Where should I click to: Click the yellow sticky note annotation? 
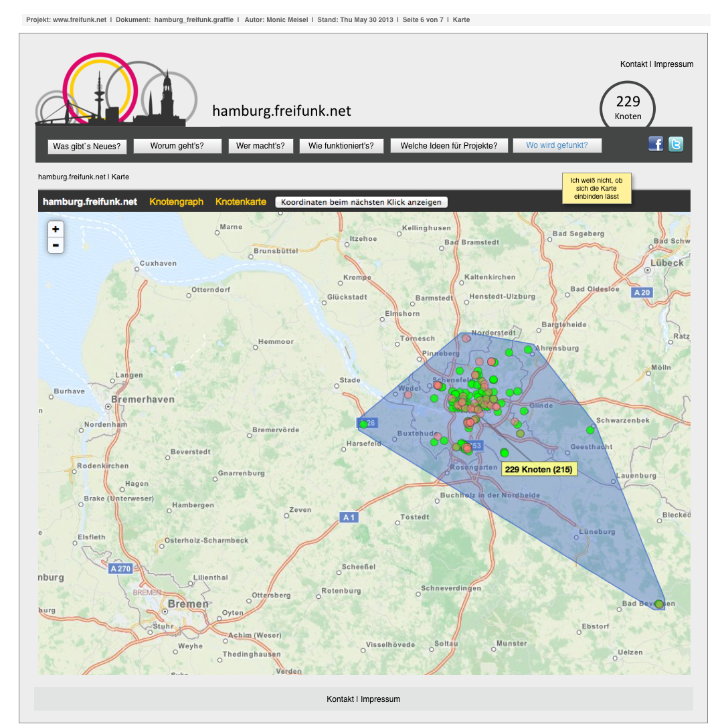coord(596,189)
